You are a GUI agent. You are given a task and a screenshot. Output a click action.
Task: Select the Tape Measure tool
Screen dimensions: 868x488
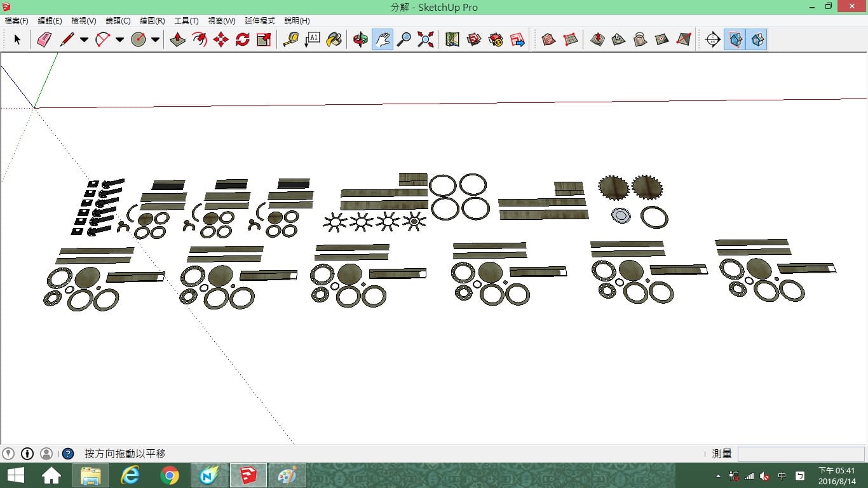pyautogui.click(x=291, y=39)
